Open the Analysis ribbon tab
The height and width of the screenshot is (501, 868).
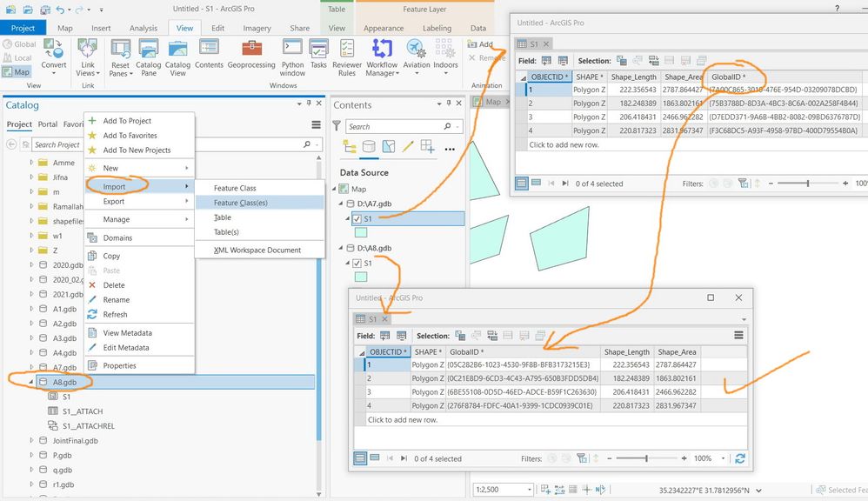[x=144, y=28]
